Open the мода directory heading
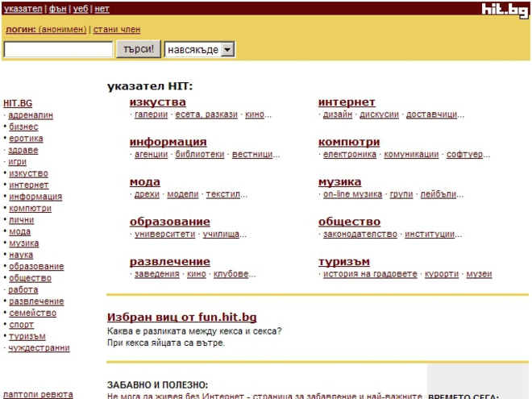532x399 pixels. (145, 182)
